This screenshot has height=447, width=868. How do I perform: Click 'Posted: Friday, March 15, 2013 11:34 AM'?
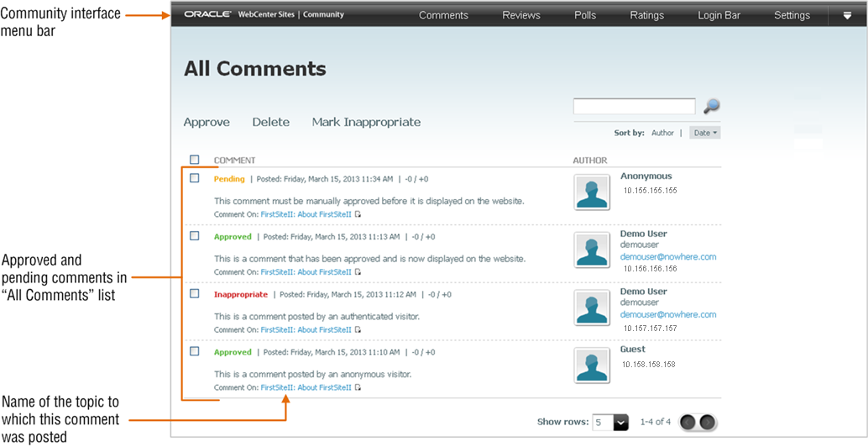coord(325,179)
